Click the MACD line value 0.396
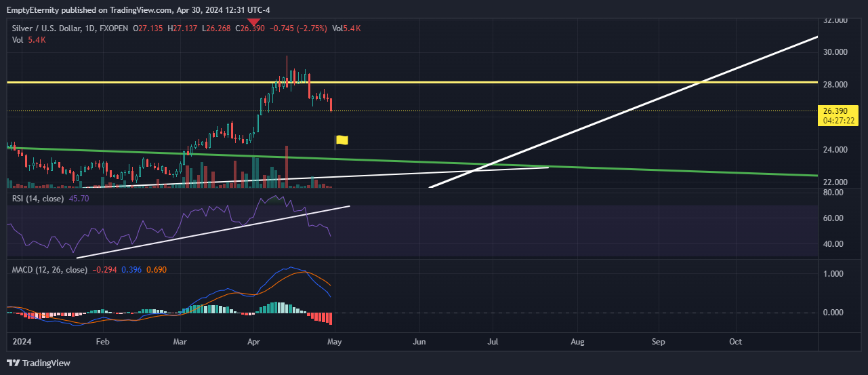The height and width of the screenshot is (375, 868). (131, 270)
